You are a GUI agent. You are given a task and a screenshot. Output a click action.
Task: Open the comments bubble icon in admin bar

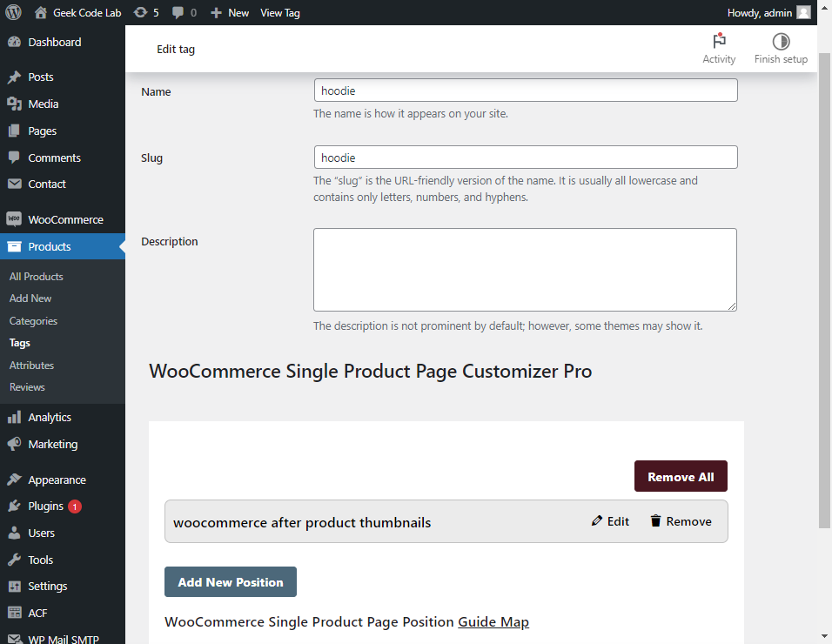(178, 13)
